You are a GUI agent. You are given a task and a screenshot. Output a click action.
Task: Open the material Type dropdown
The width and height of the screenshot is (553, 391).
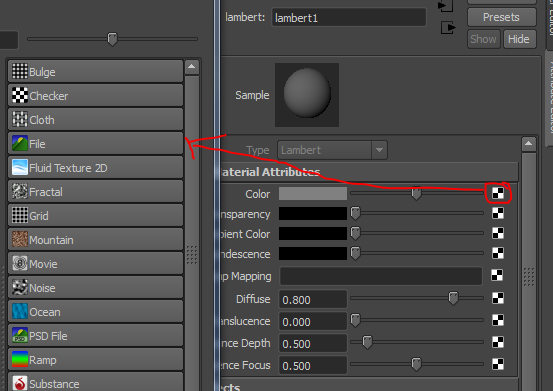pyautogui.click(x=332, y=150)
